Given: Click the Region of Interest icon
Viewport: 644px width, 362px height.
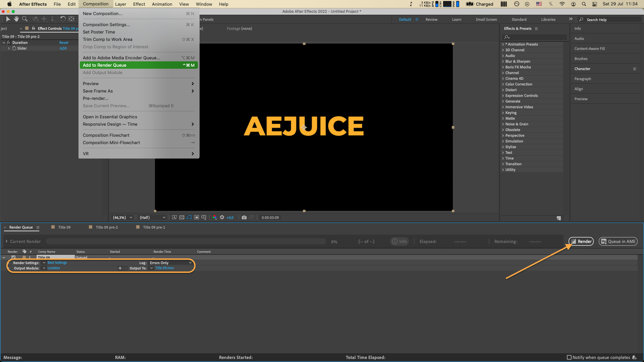Looking at the screenshot, I should (197, 218).
